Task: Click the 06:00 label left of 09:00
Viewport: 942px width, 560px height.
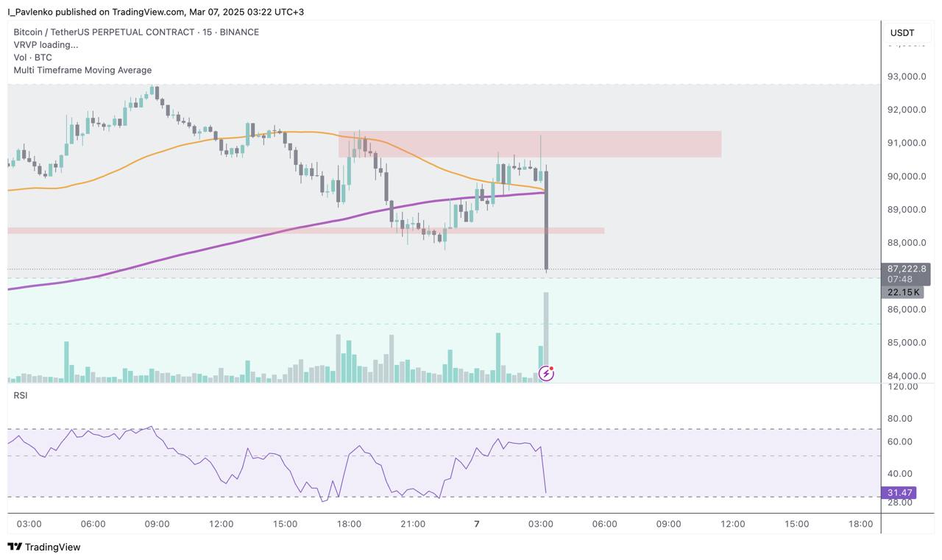Action: 93,524
